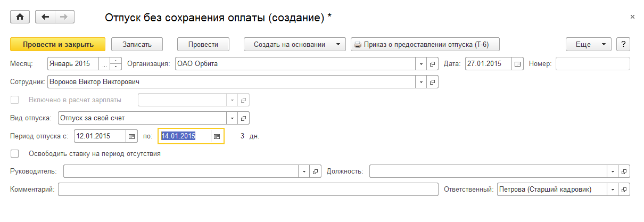Open the Ответственный record via the open icon
This screenshot has height=222, width=644.
point(624,190)
